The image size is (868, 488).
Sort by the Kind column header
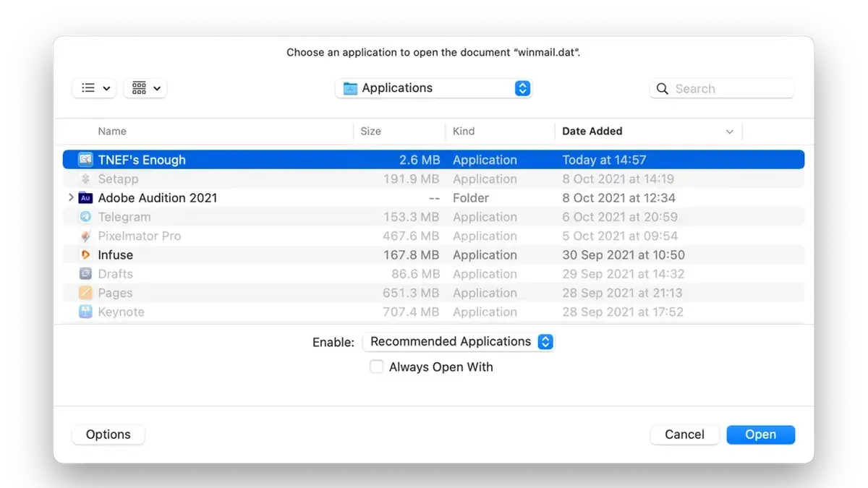pyautogui.click(x=464, y=131)
